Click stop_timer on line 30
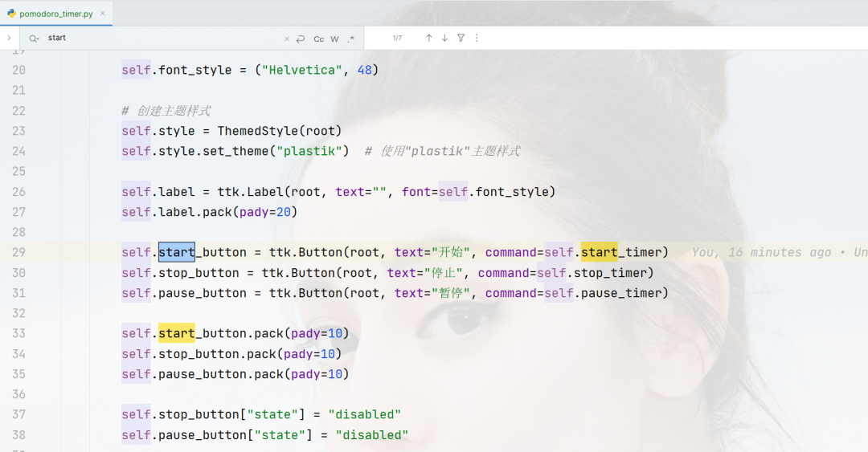 [x=610, y=273]
